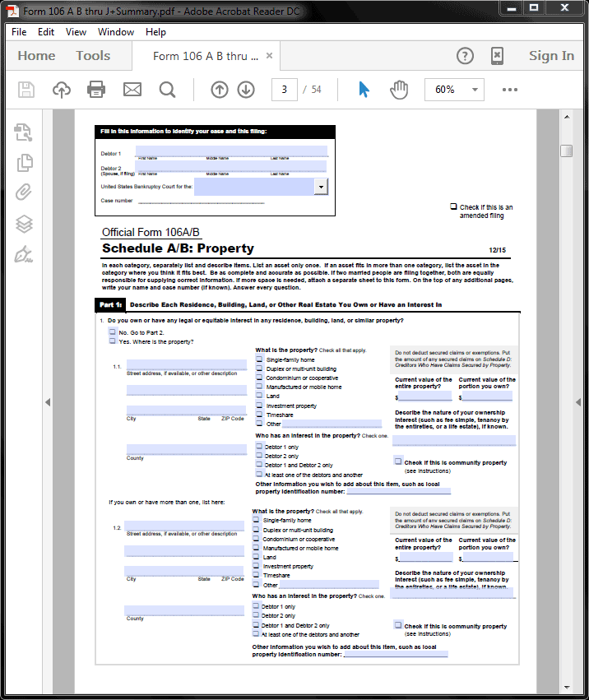This screenshot has height=700, width=589.
Task: Open the page copy sidebar icon
Action: [25, 163]
